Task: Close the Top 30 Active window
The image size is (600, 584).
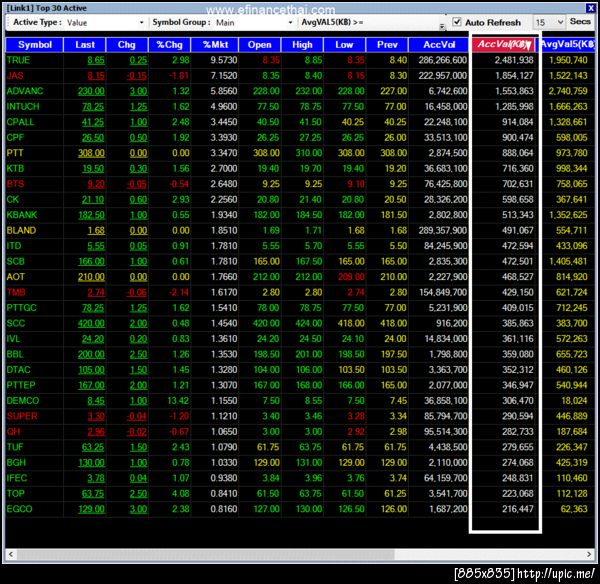Action: coord(590,8)
